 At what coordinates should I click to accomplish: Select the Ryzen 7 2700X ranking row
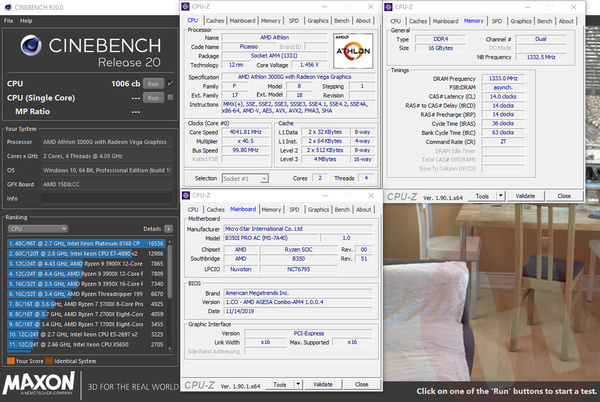[86, 314]
